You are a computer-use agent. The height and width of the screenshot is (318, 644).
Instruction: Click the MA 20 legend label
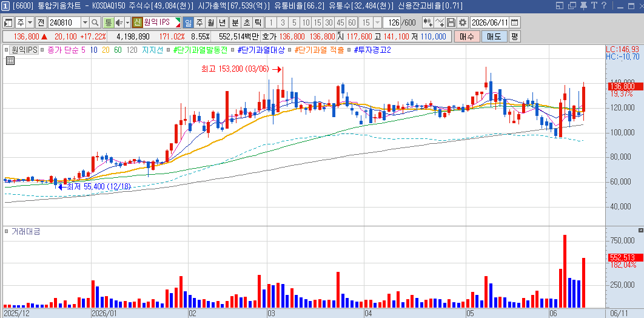(105, 50)
